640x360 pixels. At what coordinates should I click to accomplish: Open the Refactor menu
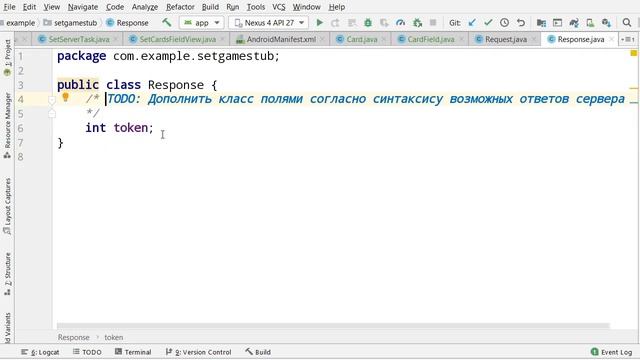tap(180, 7)
